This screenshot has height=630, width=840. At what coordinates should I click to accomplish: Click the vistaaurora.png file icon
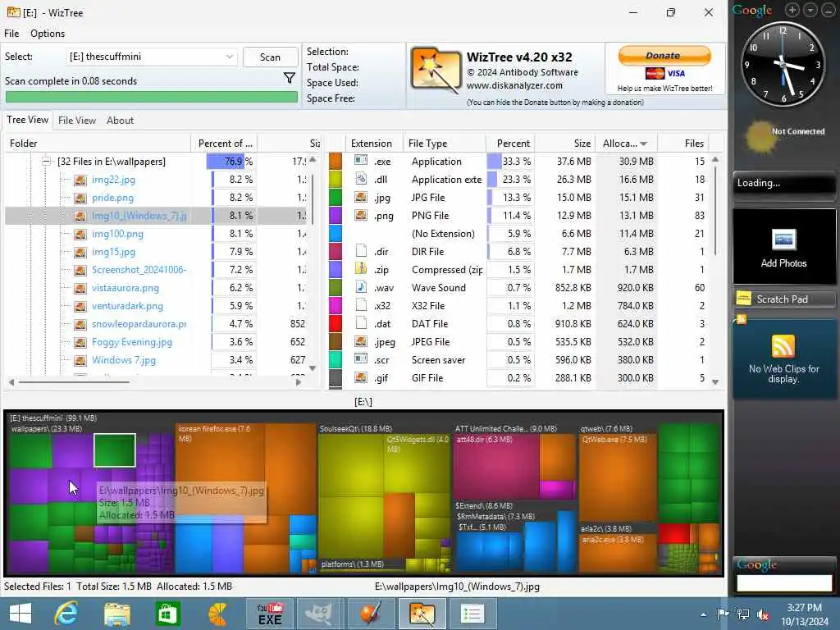[80, 288]
